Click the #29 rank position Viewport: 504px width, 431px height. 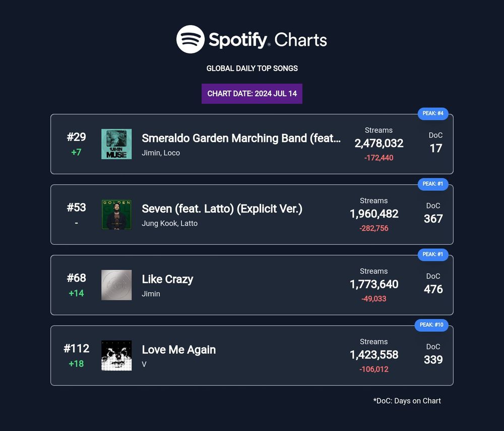76,137
